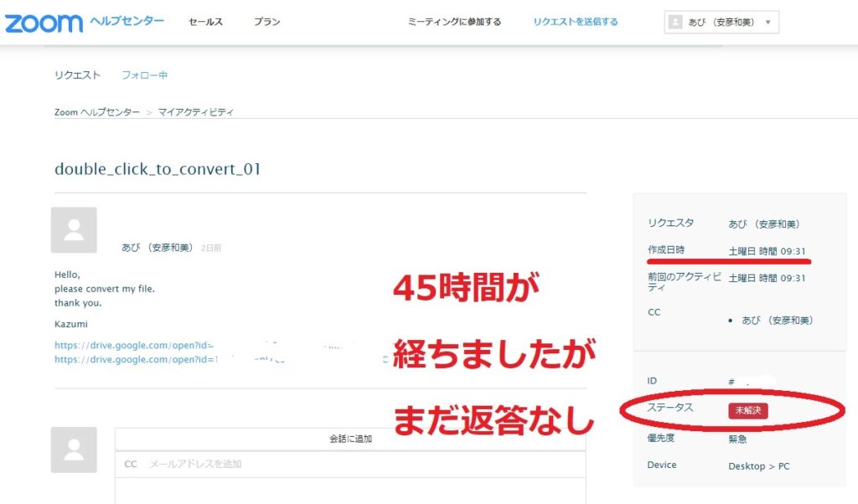The height and width of the screenshot is (504, 858).
Task: Select the フォロー中 tab
Action: 143,75
